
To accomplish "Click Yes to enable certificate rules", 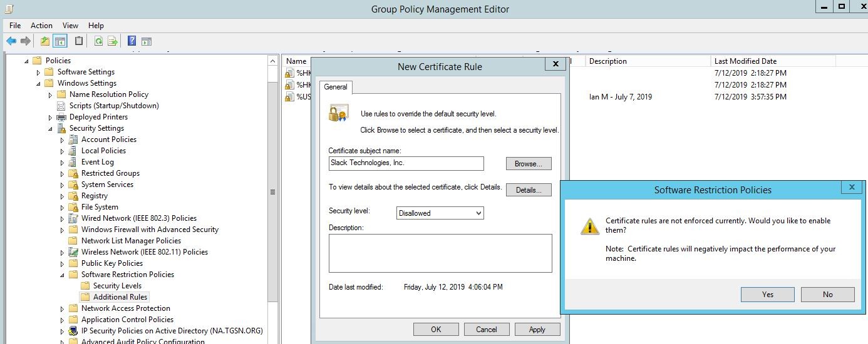I will click(767, 295).
